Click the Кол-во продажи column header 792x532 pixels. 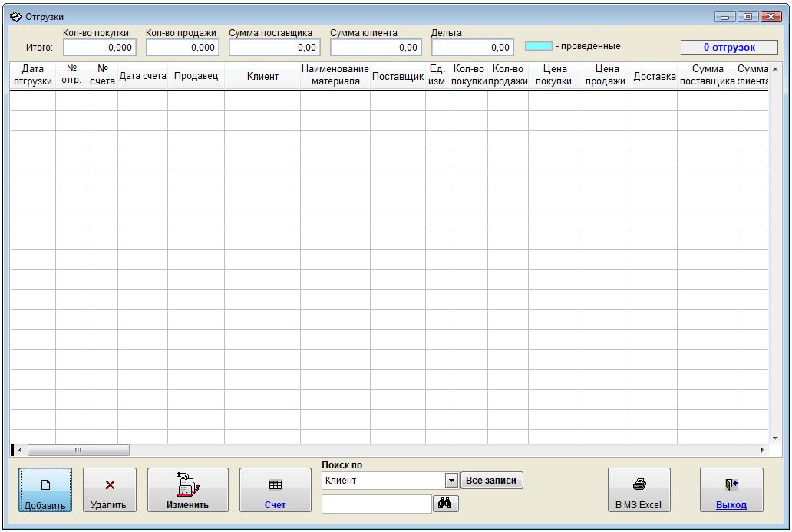pyautogui.click(x=508, y=75)
